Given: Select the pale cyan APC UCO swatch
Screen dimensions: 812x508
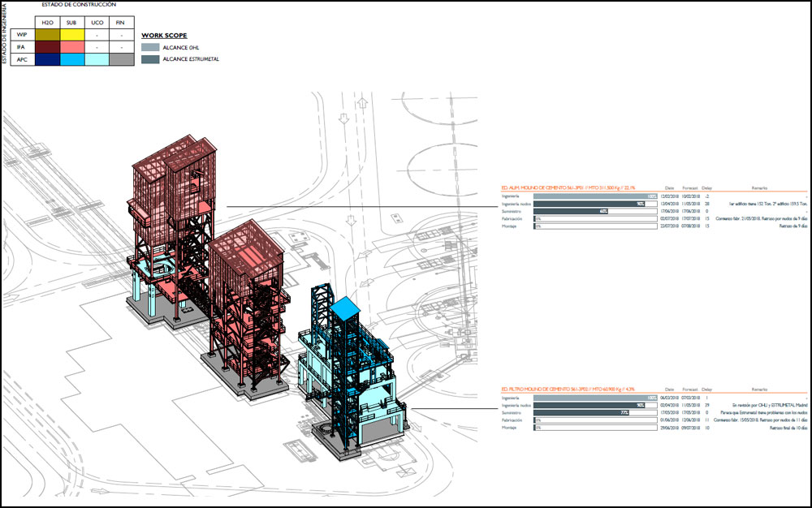Looking at the screenshot, I should [97, 59].
